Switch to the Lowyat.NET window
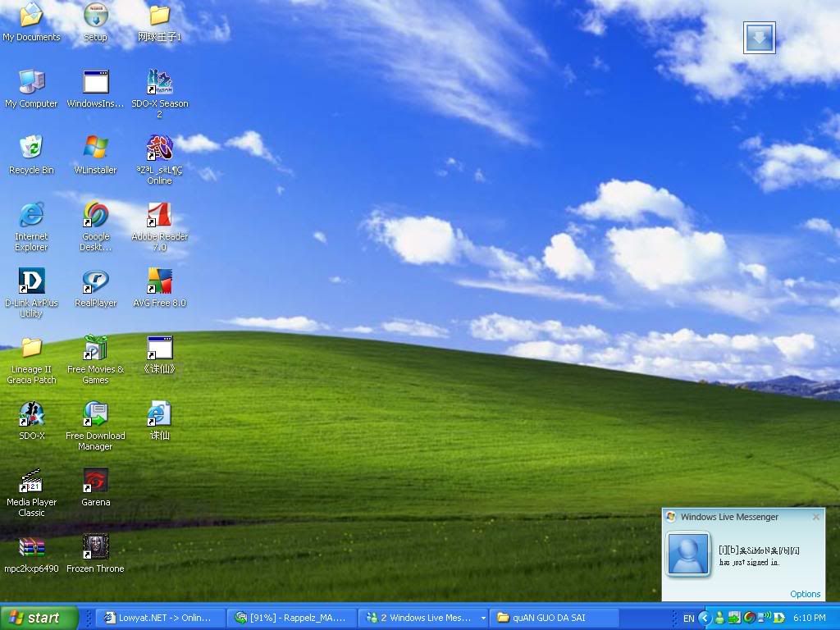Viewport: 840px width, 630px height. [x=158, y=617]
